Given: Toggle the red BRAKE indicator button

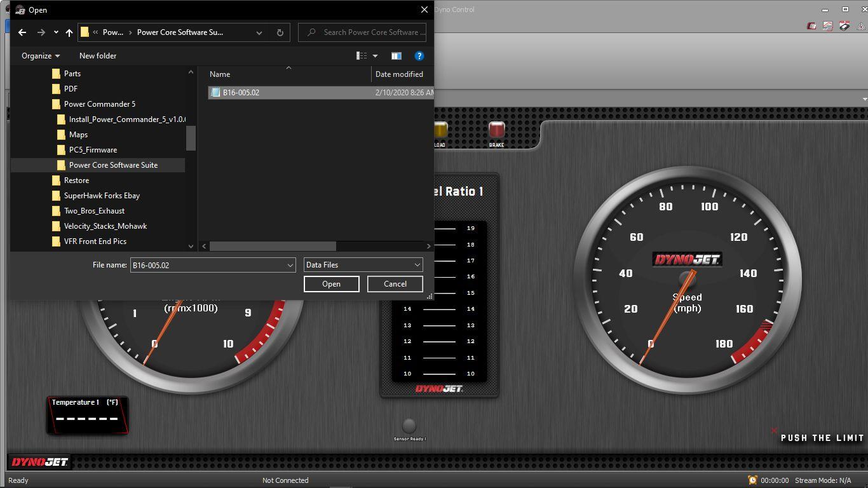Looking at the screenshot, I should tap(496, 130).
